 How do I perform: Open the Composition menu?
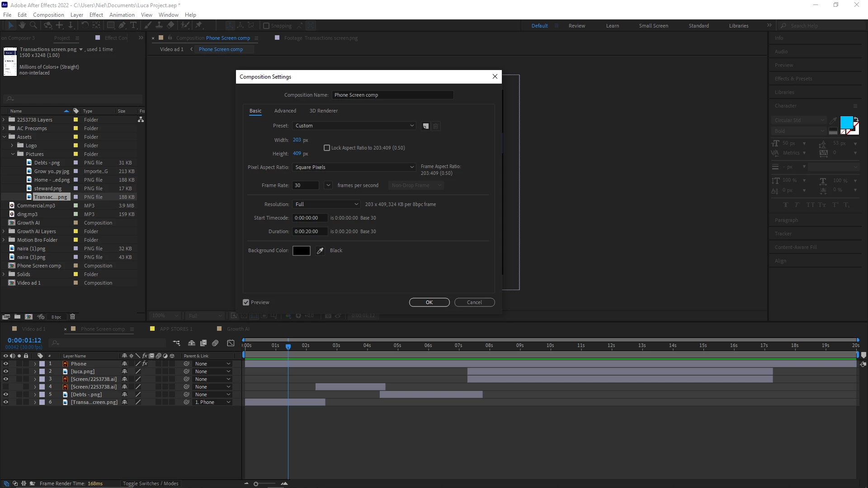click(x=48, y=14)
